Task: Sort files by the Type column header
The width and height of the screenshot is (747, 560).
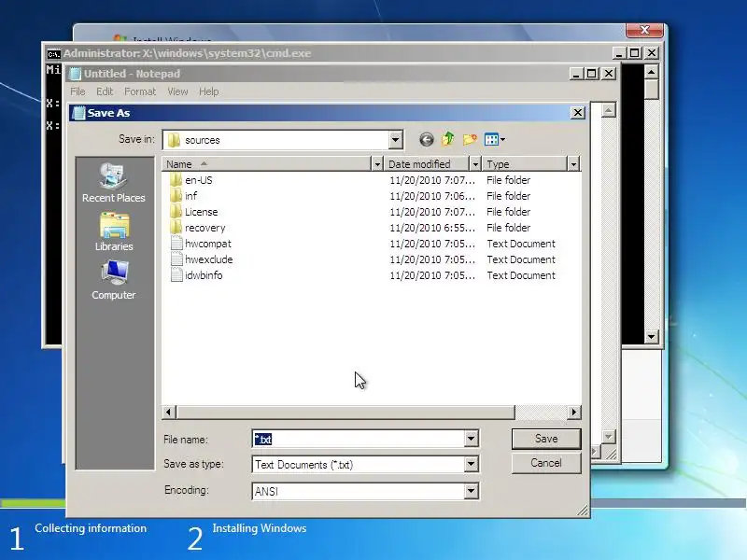Action: click(525, 164)
